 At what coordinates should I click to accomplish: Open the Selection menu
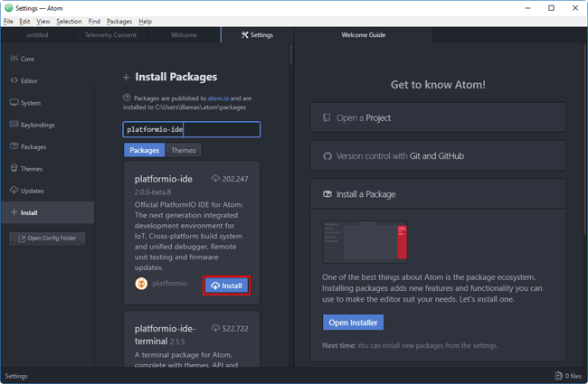click(x=69, y=22)
